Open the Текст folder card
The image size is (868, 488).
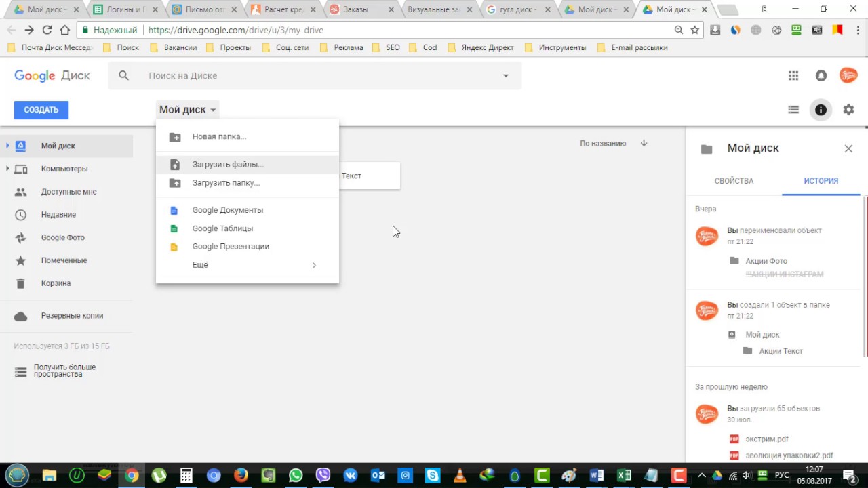[x=370, y=176]
